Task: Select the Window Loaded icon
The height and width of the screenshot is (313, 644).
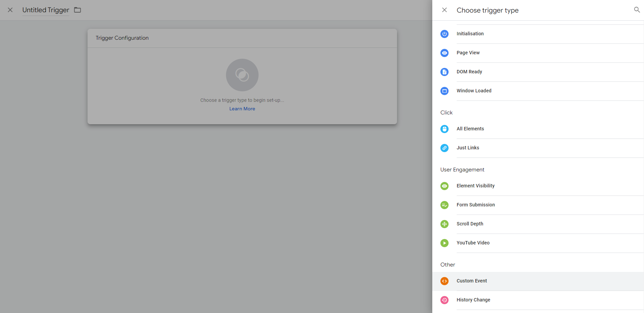Action: (444, 91)
